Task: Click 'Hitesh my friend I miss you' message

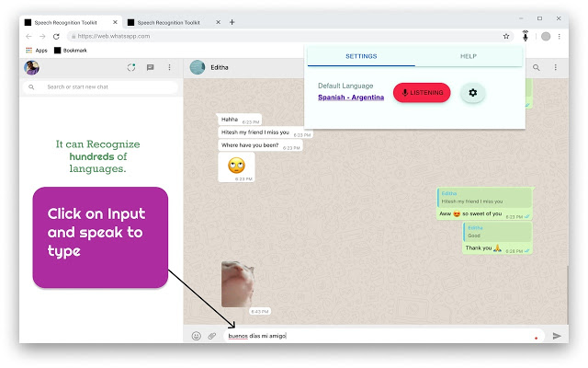Action: [x=265, y=132]
